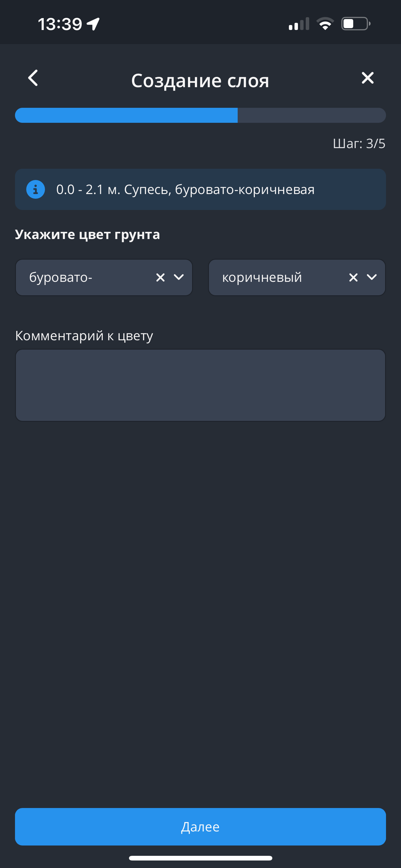Image resolution: width=401 pixels, height=868 pixels.
Task: Open the "коричневый" main color combo box
Action: click(280, 277)
